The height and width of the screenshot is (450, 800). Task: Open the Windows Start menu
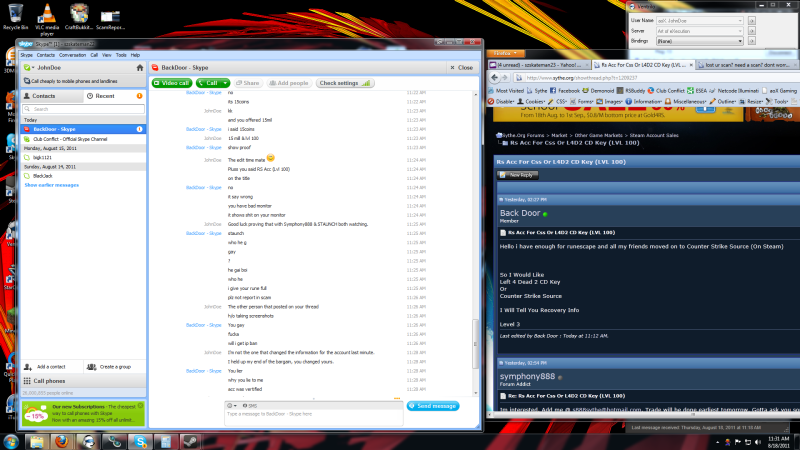point(11,442)
